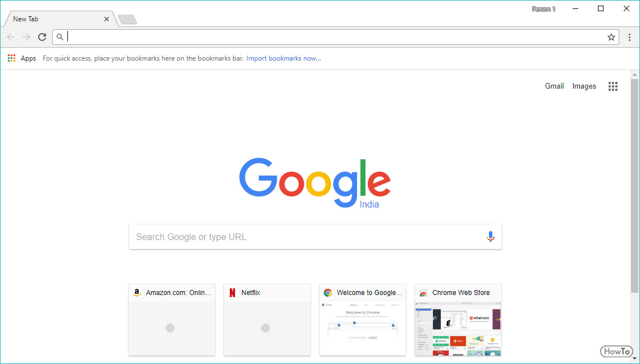Open the Apps shortcut in bookmarks bar
This screenshot has height=364, width=640.
(x=22, y=58)
